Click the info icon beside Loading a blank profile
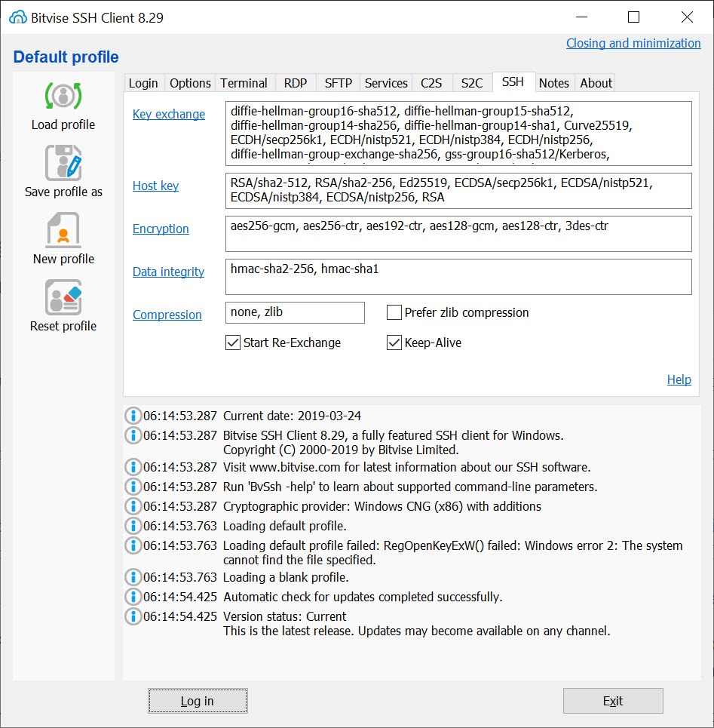Image resolution: width=714 pixels, height=728 pixels. [133, 577]
